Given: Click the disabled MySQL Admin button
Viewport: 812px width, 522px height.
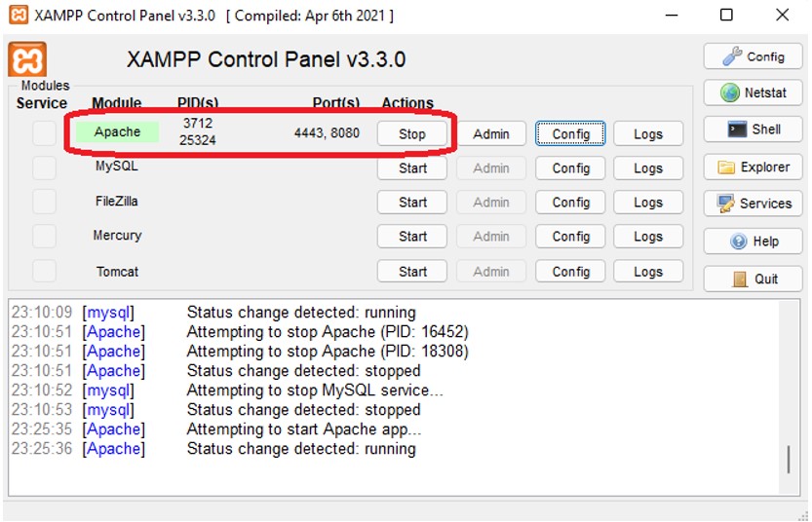Looking at the screenshot, I should click(x=491, y=168).
